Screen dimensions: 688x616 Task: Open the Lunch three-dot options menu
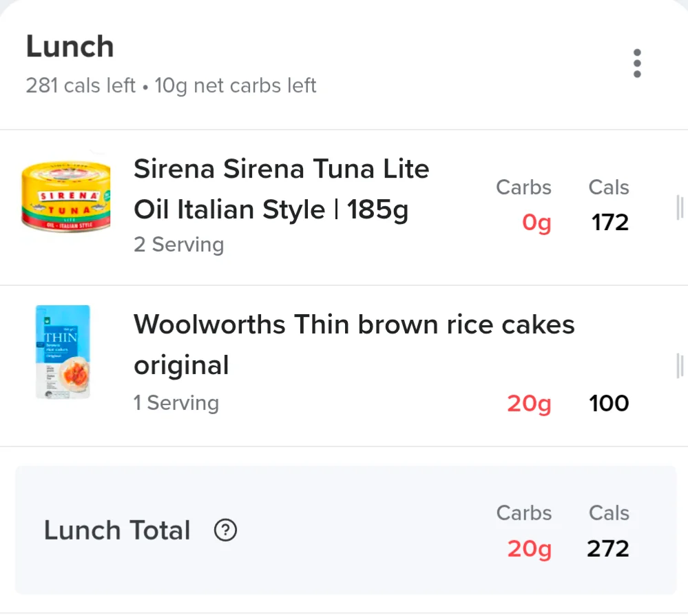(637, 63)
